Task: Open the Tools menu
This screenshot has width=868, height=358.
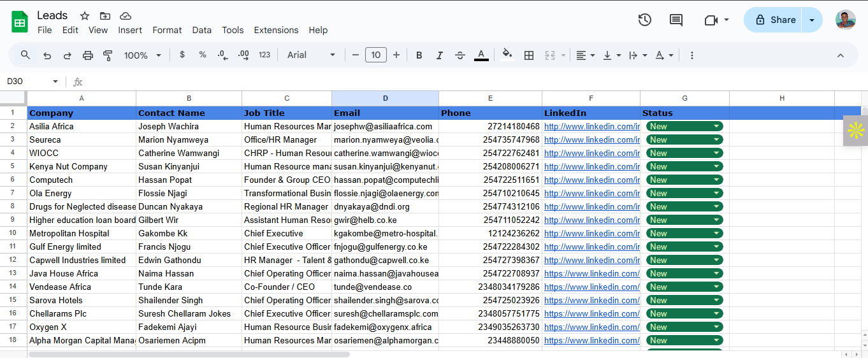Action: pyautogui.click(x=233, y=30)
